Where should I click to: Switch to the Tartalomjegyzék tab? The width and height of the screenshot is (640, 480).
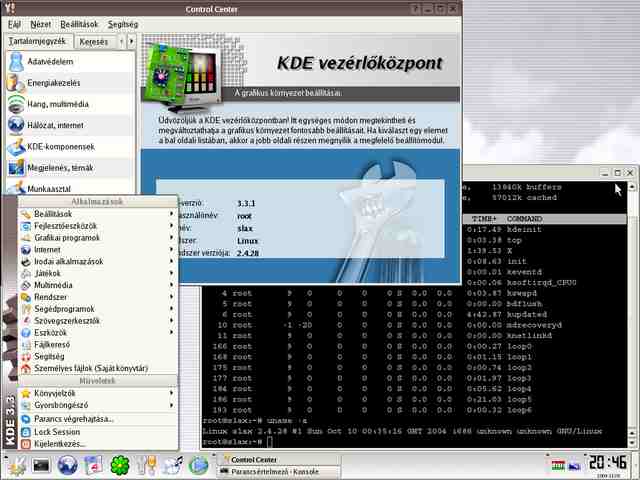38,41
